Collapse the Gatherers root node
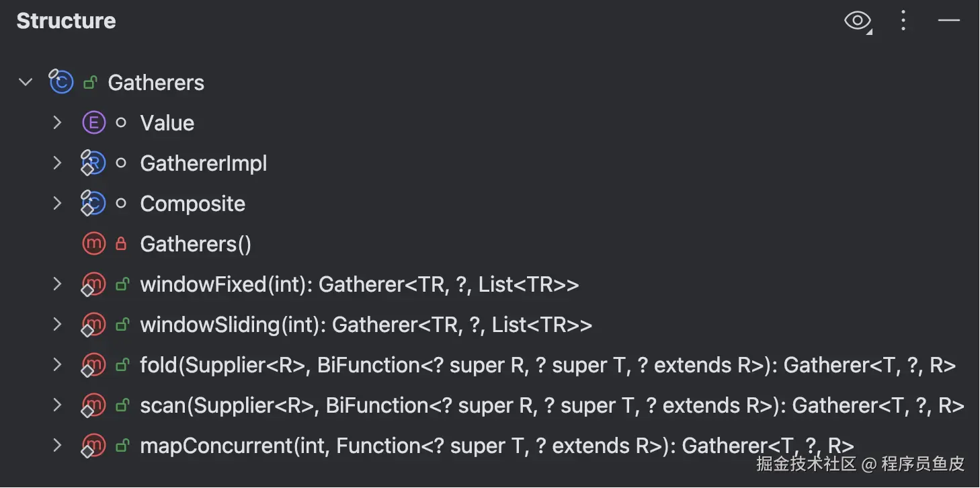This screenshot has height=488, width=980. coord(26,83)
